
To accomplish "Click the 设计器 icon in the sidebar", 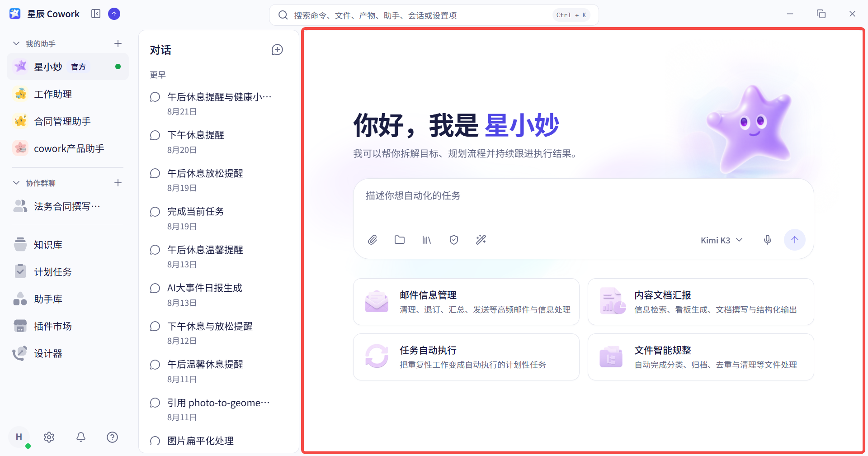I will 20,353.
